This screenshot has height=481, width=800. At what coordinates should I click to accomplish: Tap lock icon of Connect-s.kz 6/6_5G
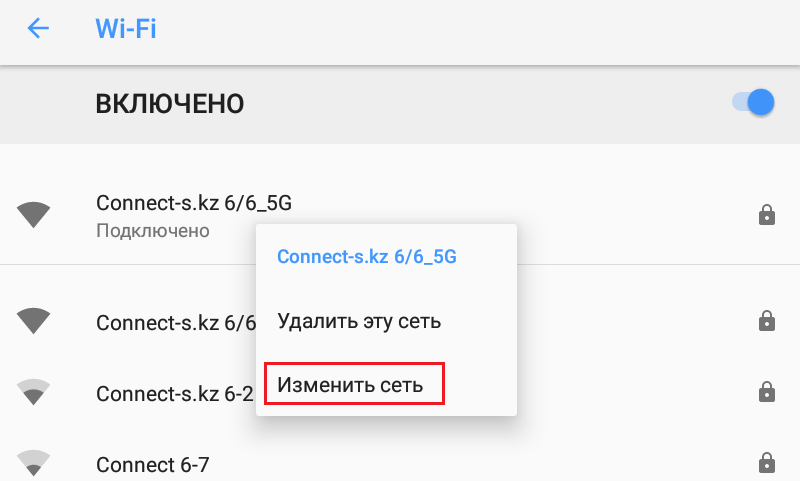766,215
